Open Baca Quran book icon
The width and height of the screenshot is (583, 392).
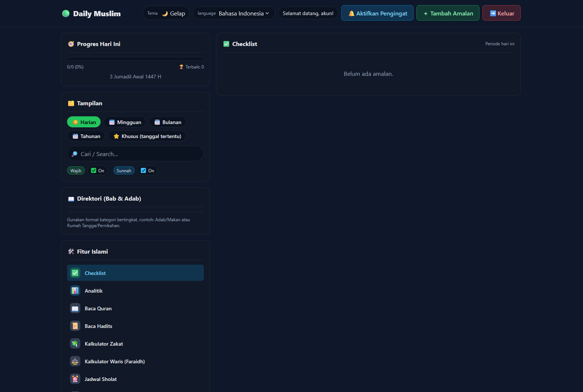[x=75, y=308]
